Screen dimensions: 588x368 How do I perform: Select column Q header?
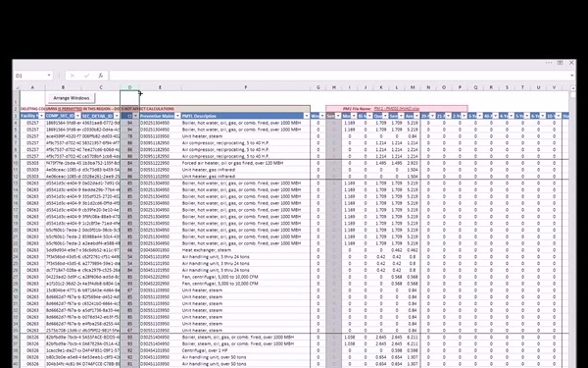coord(475,87)
